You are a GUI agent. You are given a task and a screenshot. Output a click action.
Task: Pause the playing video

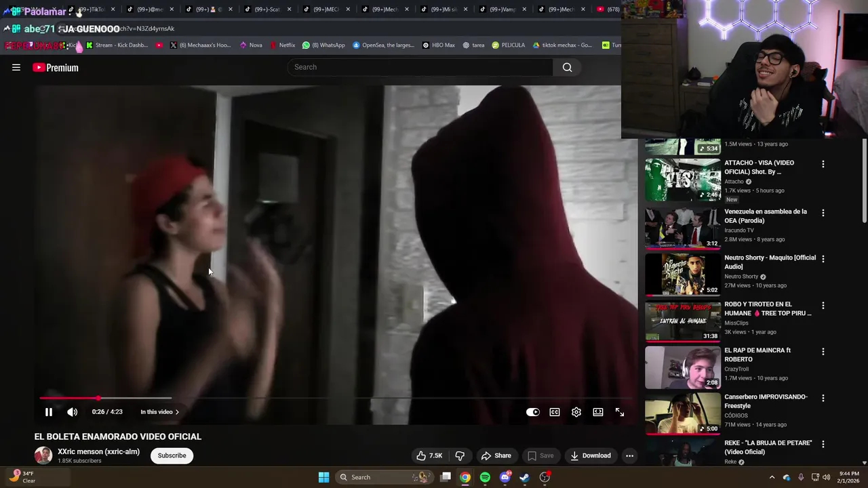tap(49, 412)
